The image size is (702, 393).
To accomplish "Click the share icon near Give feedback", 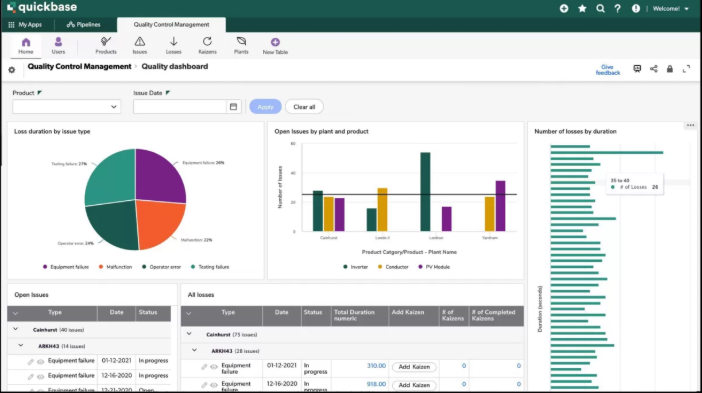I will pyautogui.click(x=654, y=69).
